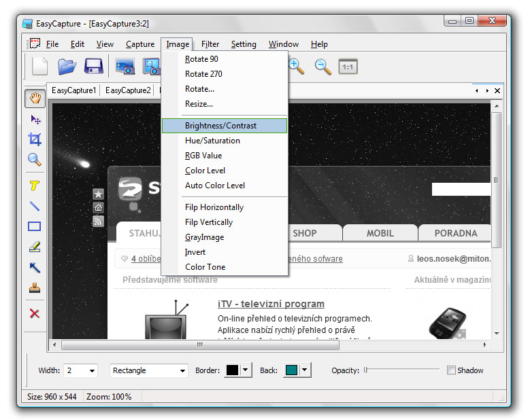
Task: Open the Border color dropdown arrow
Action: pyautogui.click(x=246, y=370)
